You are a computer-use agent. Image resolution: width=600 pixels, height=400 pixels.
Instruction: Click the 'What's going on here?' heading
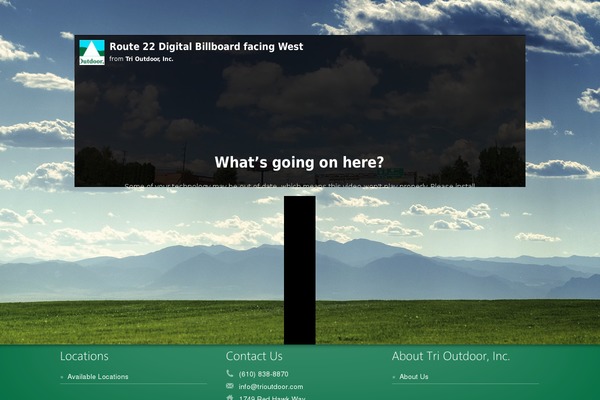pyautogui.click(x=299, y=162)
